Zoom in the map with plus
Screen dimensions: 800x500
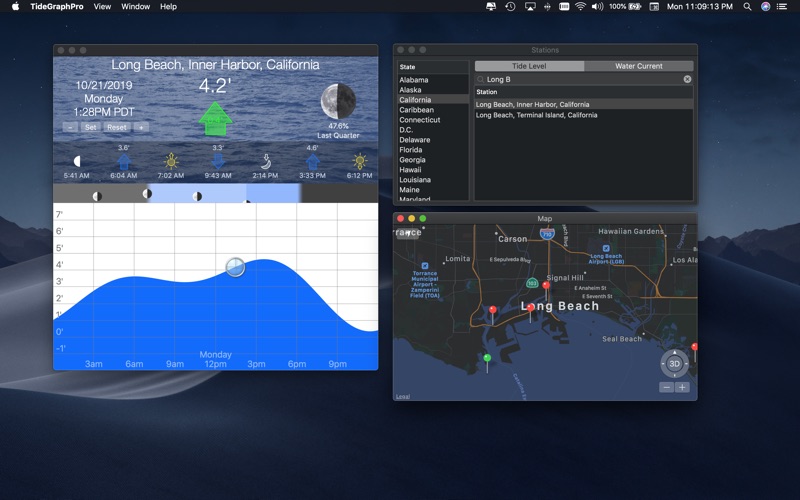click(x=682, y=387)
